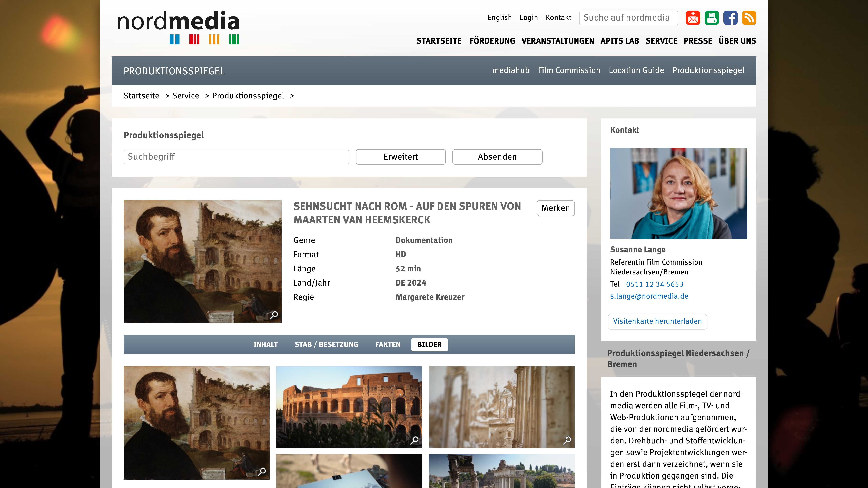868x488 pixels.
Task: Click magnifier icon on Colosseum photo
Action: click(415, 440)
